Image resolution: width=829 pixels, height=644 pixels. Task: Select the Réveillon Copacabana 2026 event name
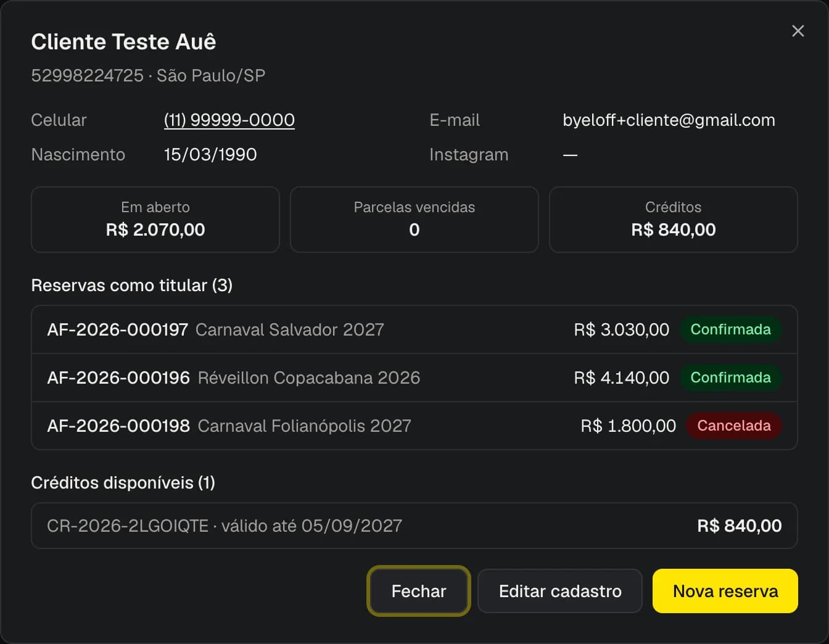tap(309, 378)
